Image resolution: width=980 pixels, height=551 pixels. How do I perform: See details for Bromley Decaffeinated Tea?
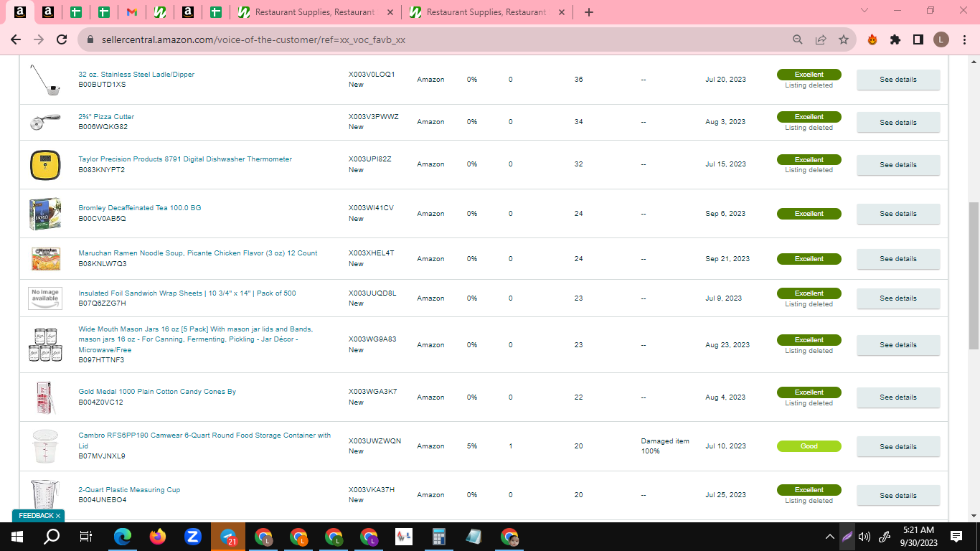click(898, 214)
